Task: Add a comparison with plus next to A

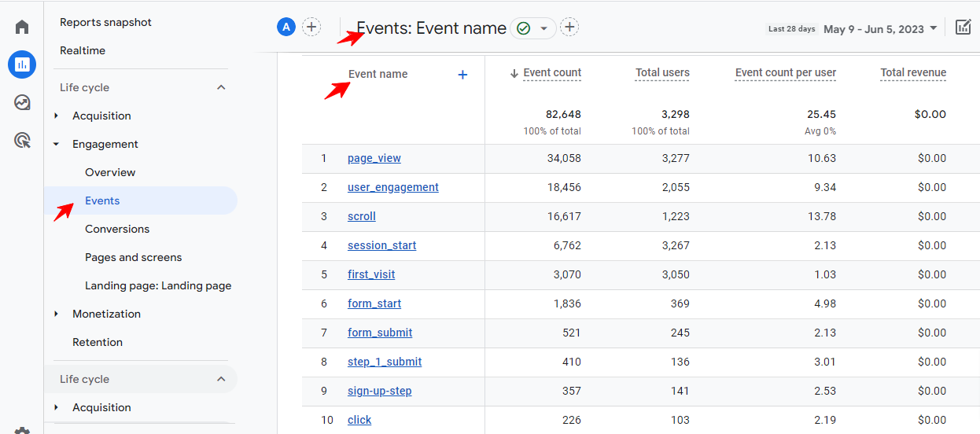Action: 311,27
